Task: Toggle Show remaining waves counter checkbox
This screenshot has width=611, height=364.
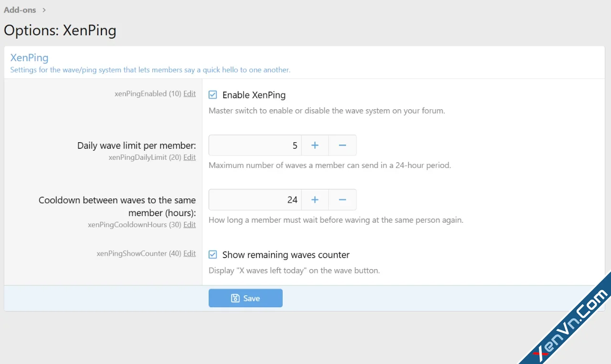Action: click(213, 255)
